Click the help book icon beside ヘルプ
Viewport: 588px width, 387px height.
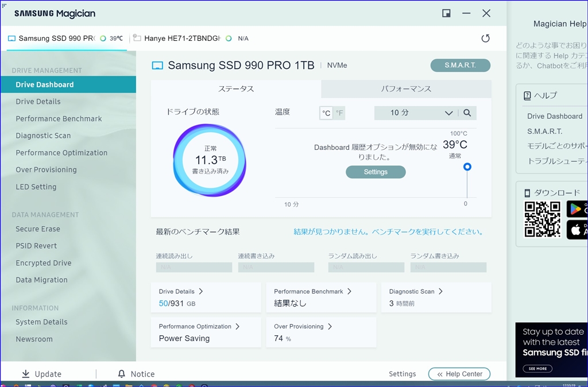point(527,96)
